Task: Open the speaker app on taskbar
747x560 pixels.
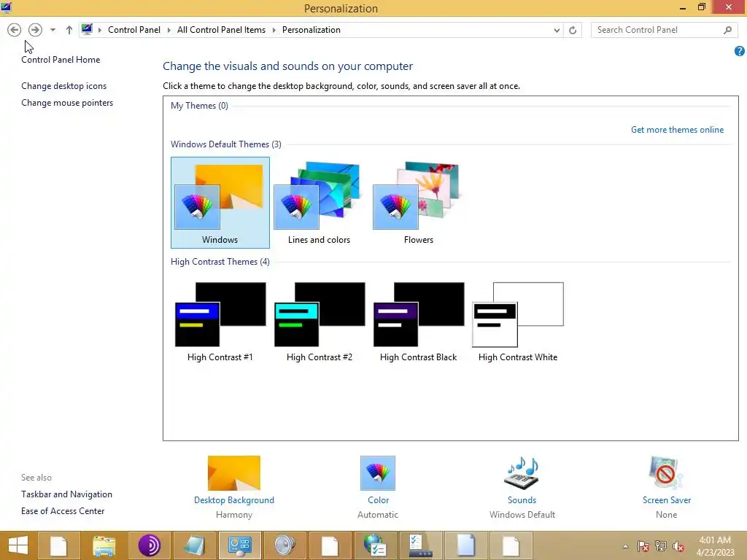Action: pos(285,545)
